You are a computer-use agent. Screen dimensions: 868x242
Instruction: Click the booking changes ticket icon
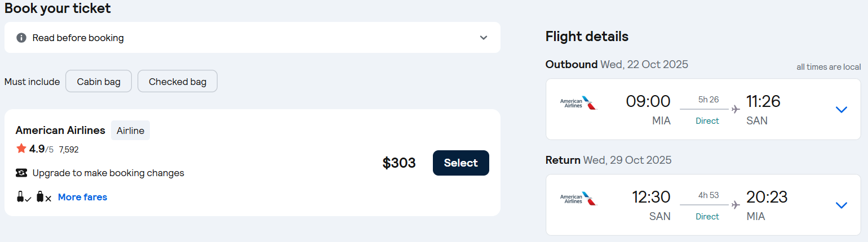tap(21, 173)
